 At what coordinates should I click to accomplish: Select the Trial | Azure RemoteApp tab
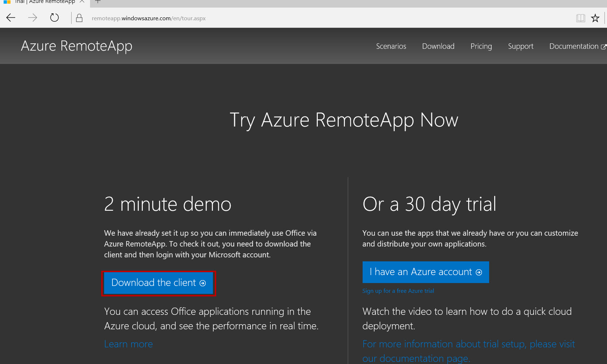(x=43, y=2)
